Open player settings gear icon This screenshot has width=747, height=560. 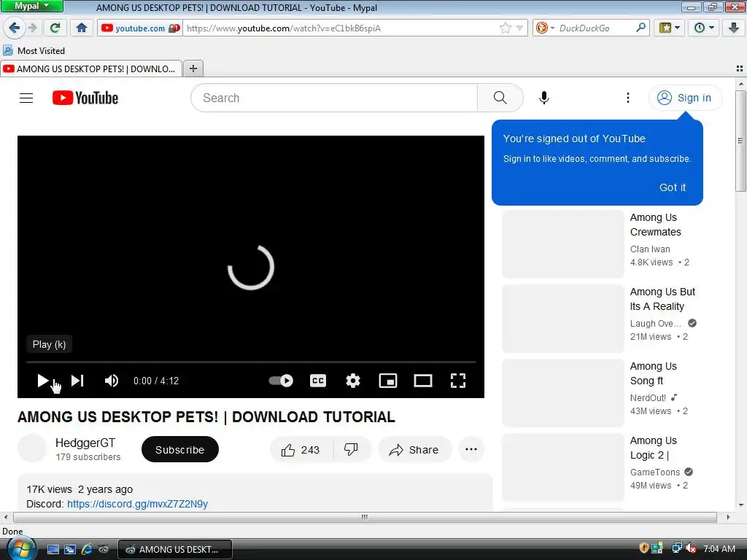point(353,381)
